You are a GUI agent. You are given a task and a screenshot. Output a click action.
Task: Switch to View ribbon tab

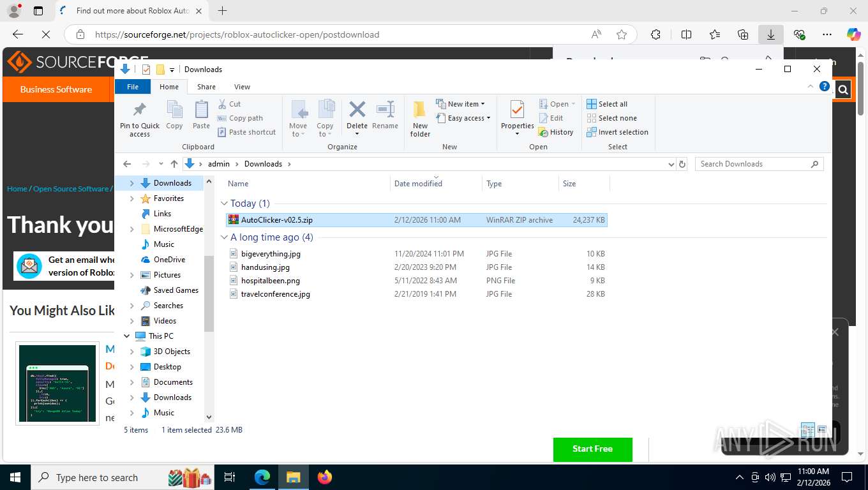click(242, 87)
